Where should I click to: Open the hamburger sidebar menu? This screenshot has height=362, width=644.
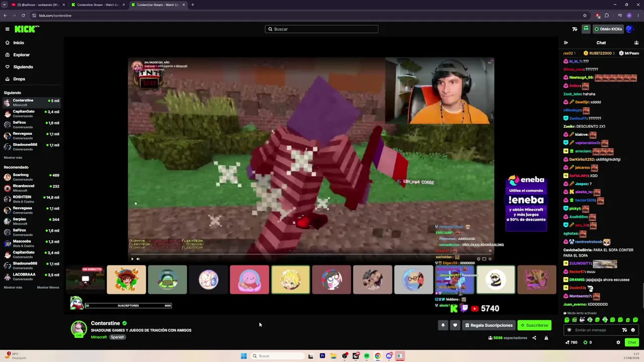[x=7, y=29]
